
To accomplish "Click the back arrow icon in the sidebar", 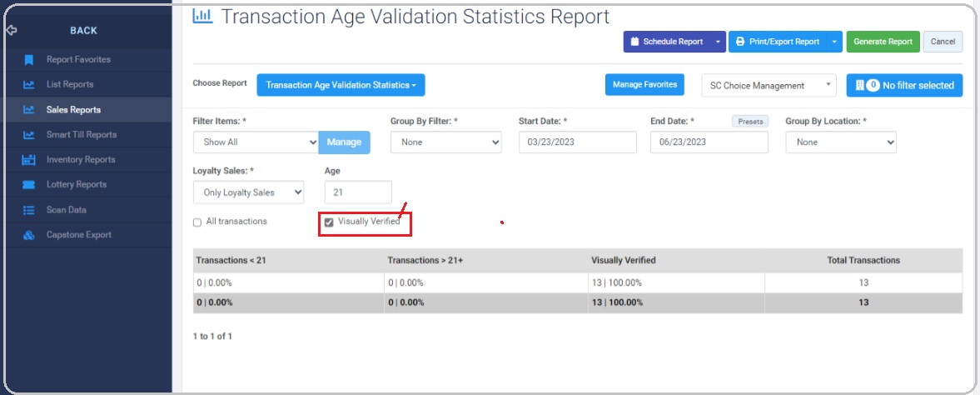I will click(x=11, y=30).
